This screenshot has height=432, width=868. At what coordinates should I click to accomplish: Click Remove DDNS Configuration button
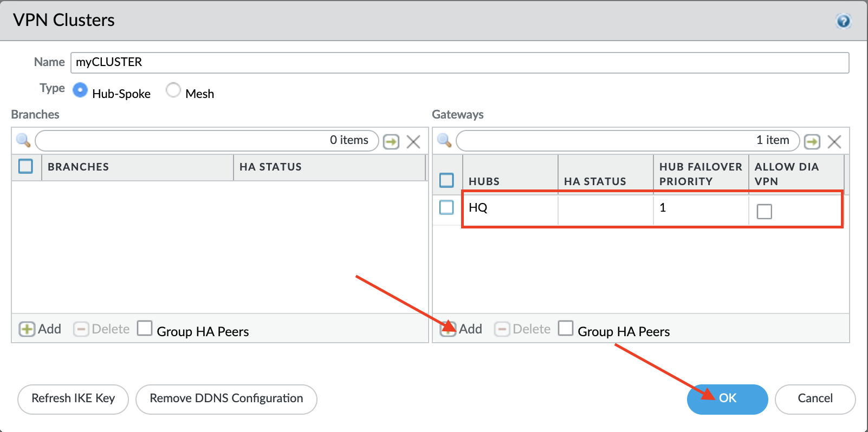[226, 399]
